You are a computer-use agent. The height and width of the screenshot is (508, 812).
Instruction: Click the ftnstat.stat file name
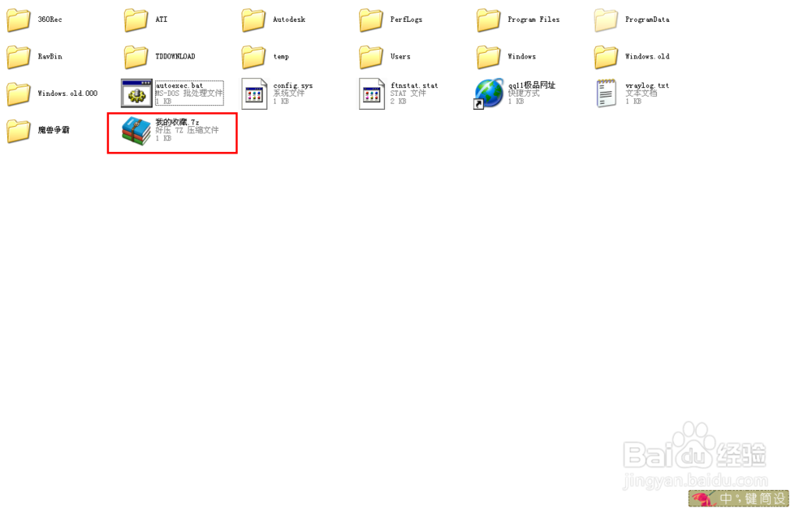414,85
